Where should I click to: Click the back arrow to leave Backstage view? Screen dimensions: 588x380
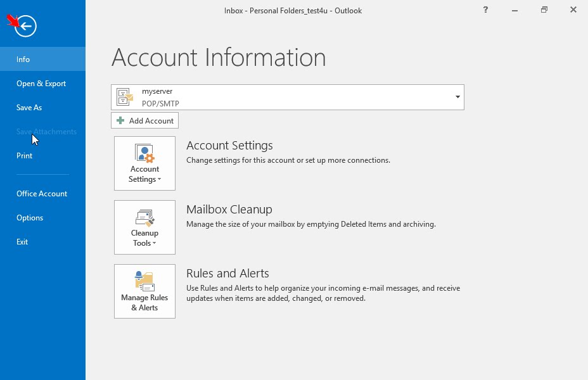point(25,26)
